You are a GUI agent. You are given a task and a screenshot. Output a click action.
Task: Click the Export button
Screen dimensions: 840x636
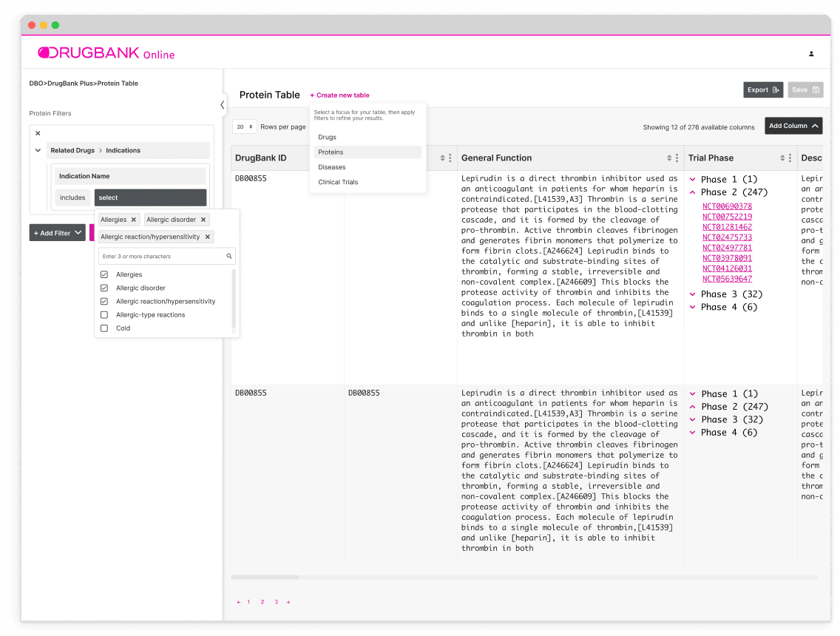click(763, 90)
